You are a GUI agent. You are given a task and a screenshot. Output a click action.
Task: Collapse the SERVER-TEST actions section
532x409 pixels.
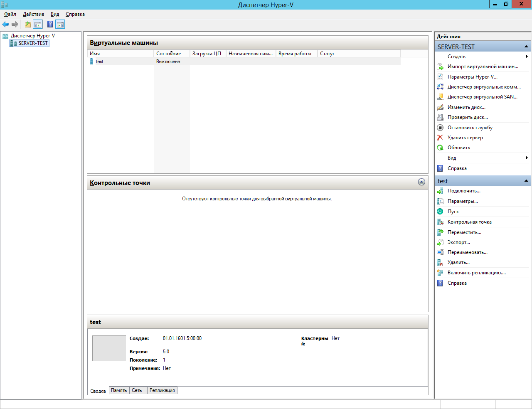526,47
